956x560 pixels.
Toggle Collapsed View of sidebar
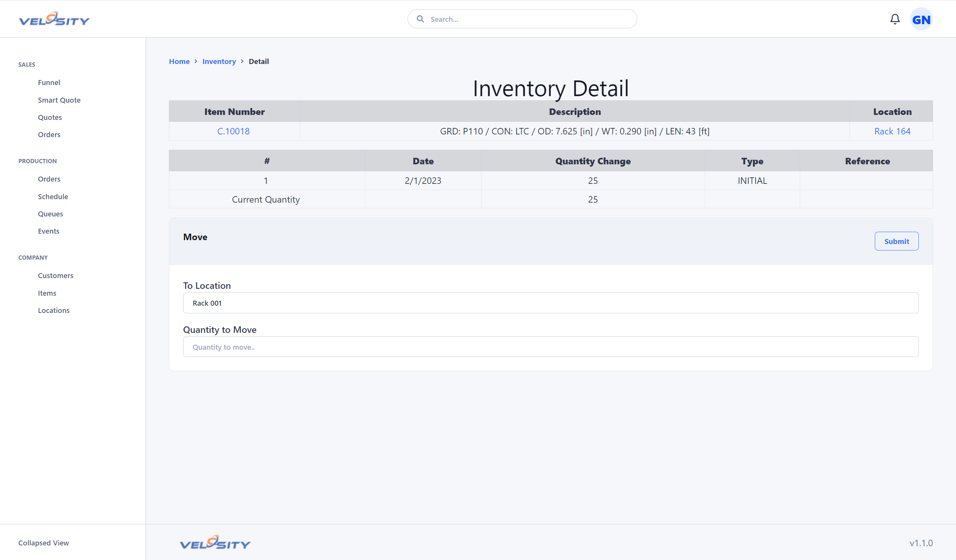tap(44, 543)
